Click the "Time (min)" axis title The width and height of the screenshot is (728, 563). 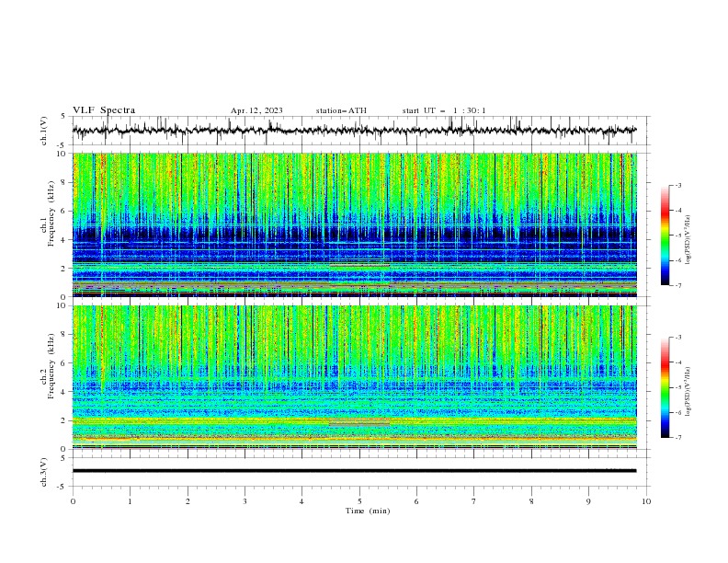point(368,511)
